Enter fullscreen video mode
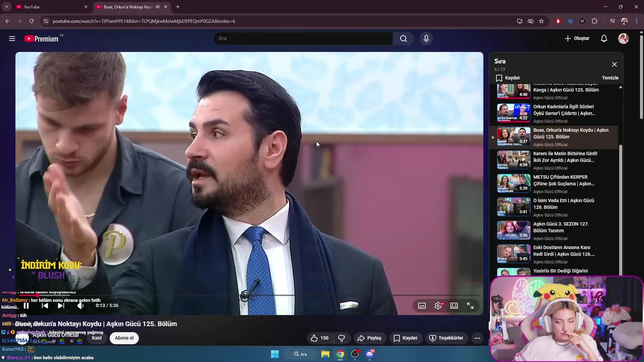This screenshot has height=362, width=644. (470, 306)
